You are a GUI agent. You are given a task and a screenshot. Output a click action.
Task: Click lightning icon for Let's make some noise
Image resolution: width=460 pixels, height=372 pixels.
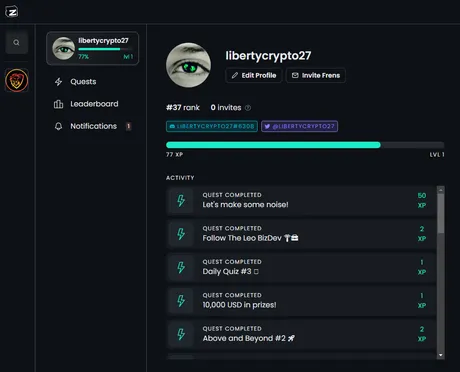click(181, 201)
